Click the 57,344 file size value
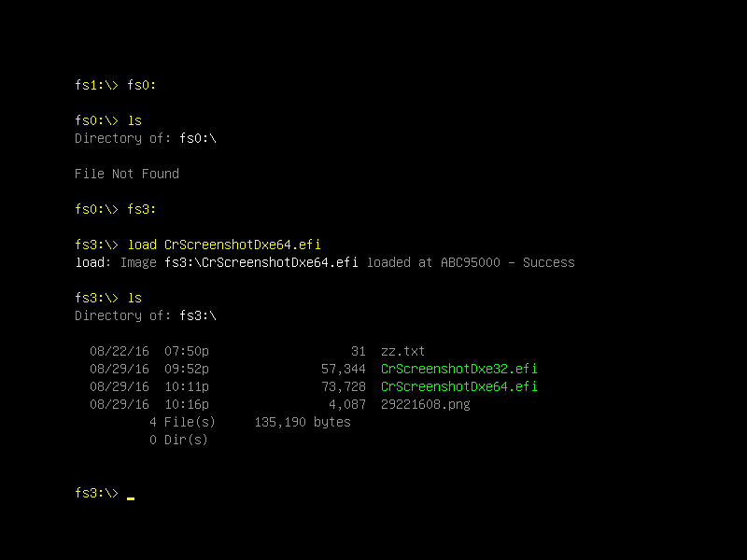Viewport: 747px width, 560px height. click(344, 370)
